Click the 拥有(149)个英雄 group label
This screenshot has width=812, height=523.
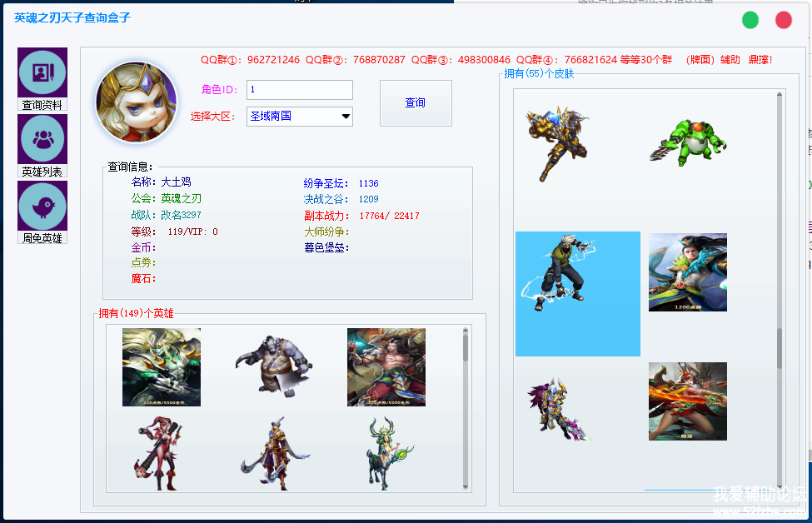pyautogui.click(x=137, y=313)
